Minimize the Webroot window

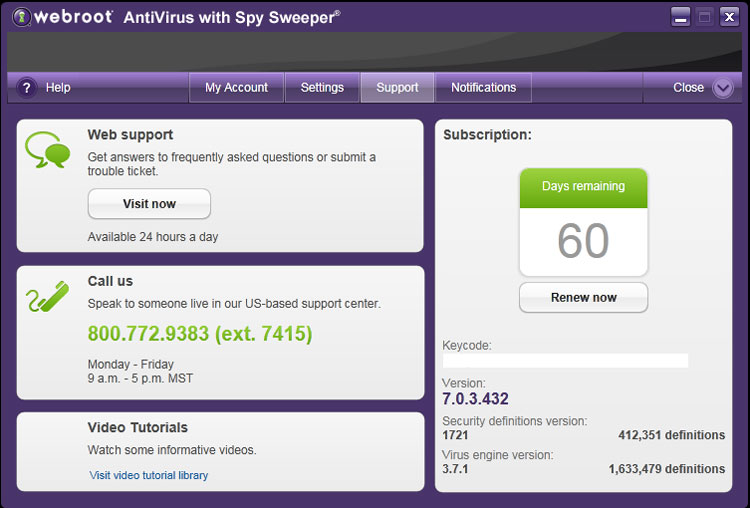[681, 16]
